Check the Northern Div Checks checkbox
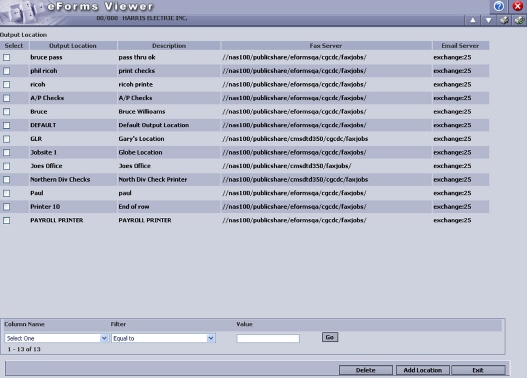Image resolution: width=527 pixels, height=378 pixels. pyautogui.click(x=6, y=180)
